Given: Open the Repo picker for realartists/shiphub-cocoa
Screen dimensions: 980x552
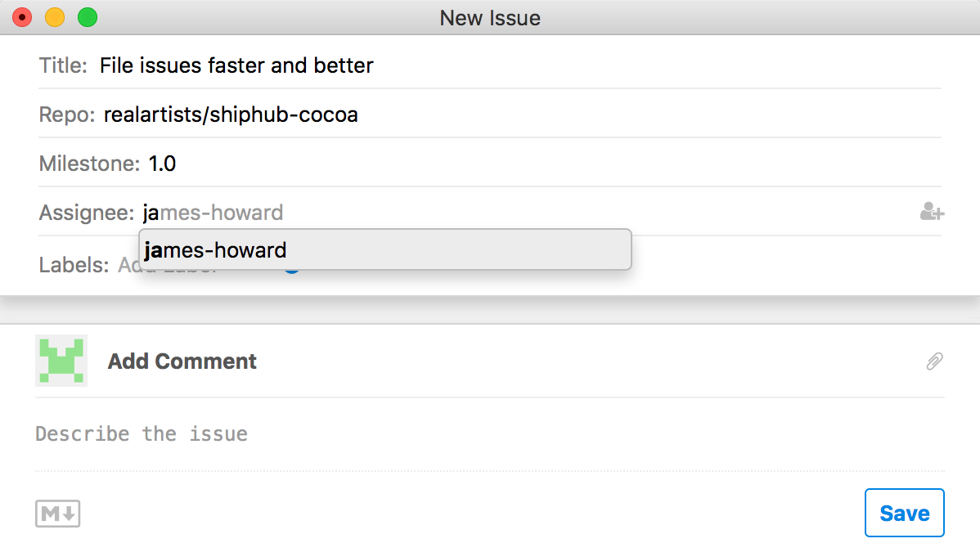Looking at the screenshot, I should [230, 114].
